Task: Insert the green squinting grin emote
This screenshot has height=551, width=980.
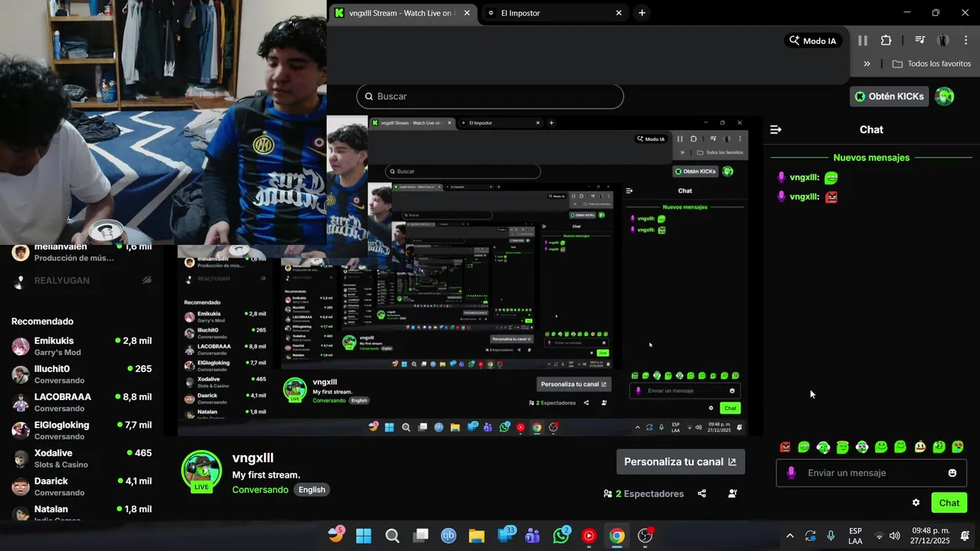Action: click(x=804, y=447)
